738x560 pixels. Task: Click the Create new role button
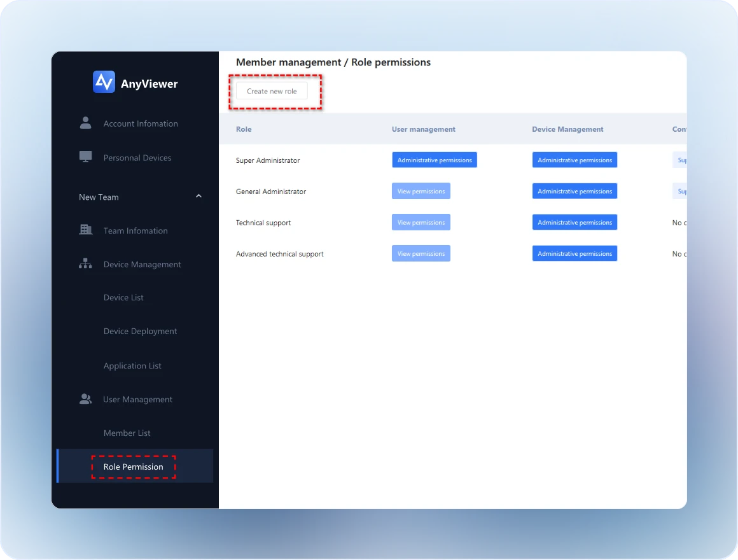coord(272,92)
